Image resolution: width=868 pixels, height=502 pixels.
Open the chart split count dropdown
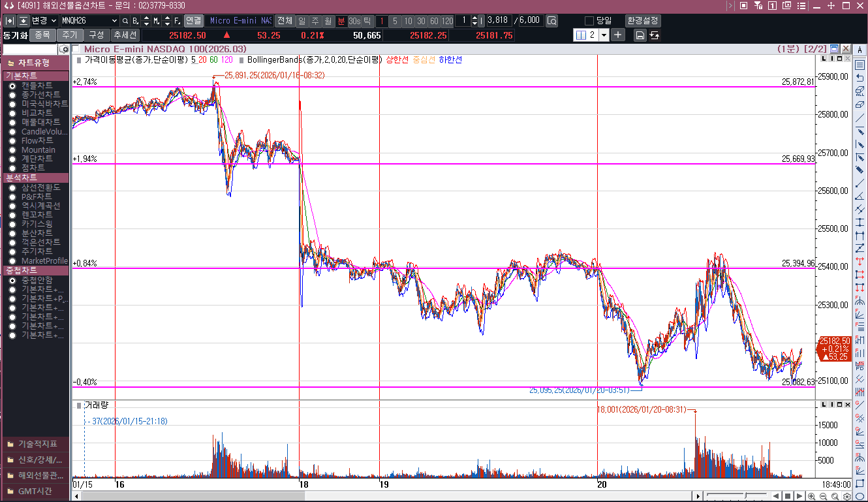604,35
